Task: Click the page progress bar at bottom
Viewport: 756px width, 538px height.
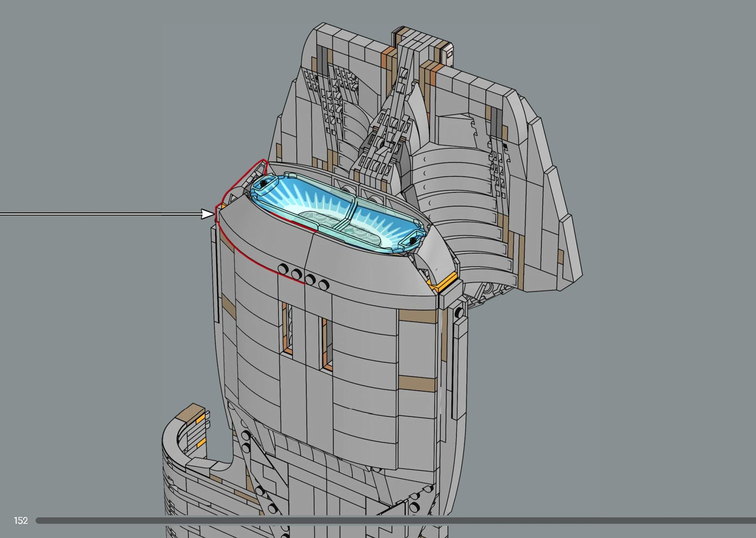Action: [391, 521]
